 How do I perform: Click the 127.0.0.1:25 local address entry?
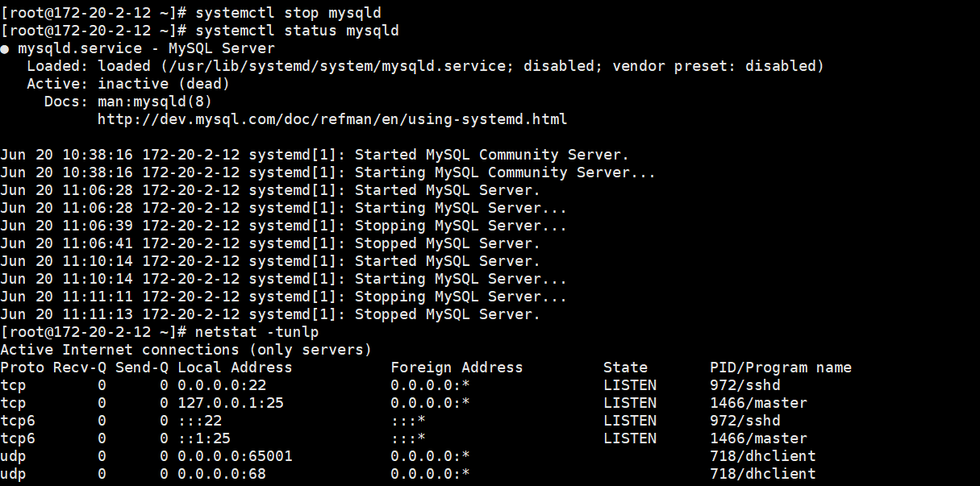pyautogui.click(x=231, y=403)
